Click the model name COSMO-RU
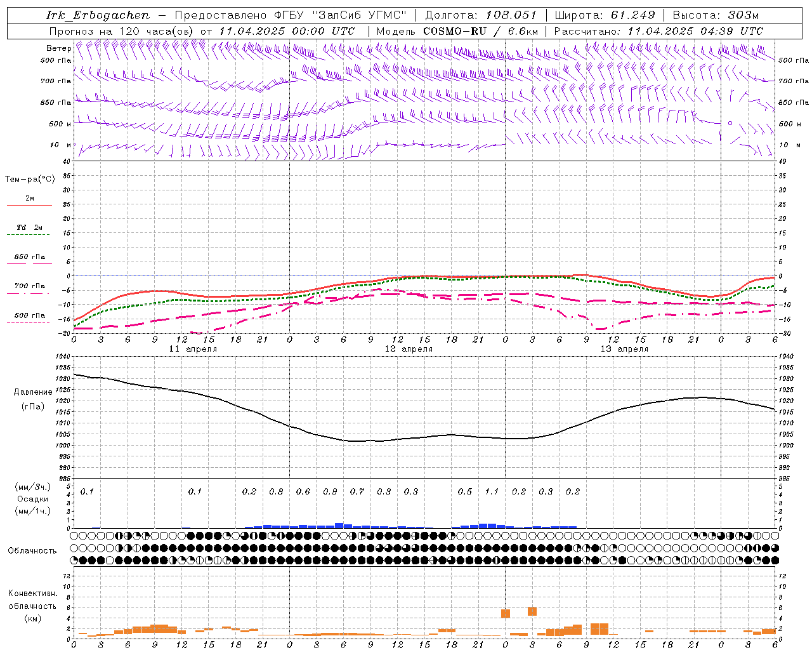The width and height of the screenshot is (812, 650). [x=454, y=31]
